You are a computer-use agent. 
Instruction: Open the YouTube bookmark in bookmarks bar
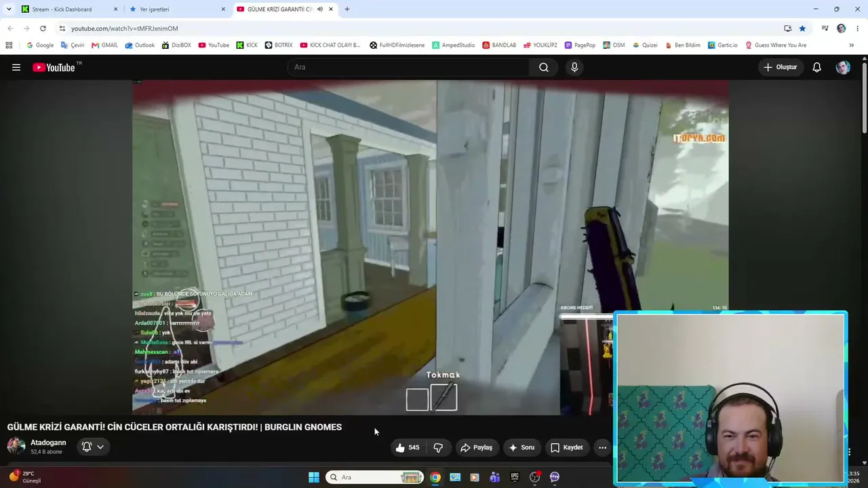point(213,45)
